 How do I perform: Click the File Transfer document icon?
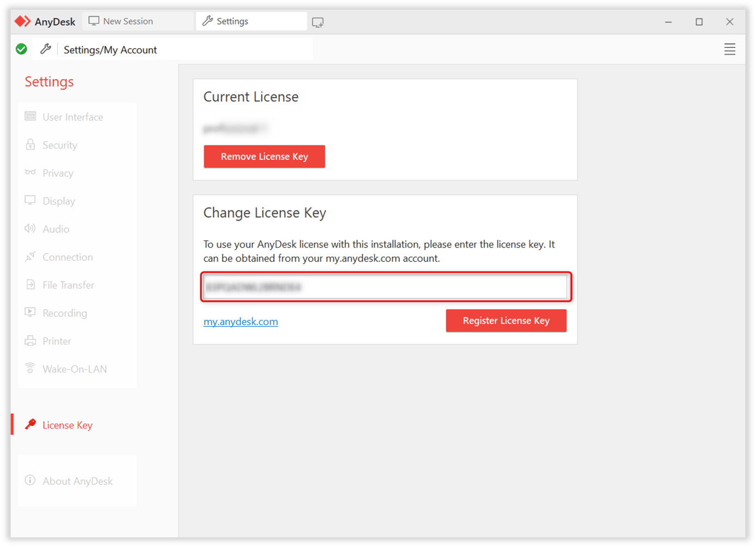tap(31, 284)
